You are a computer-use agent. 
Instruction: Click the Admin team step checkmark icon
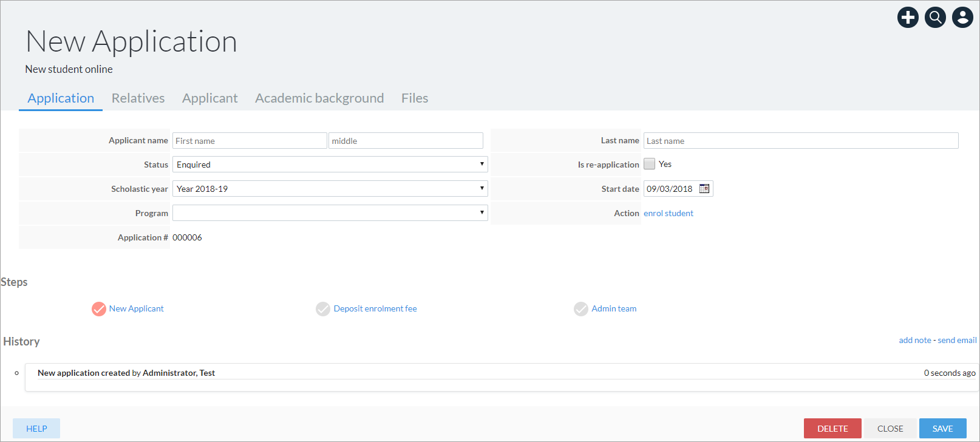[581, 309]
